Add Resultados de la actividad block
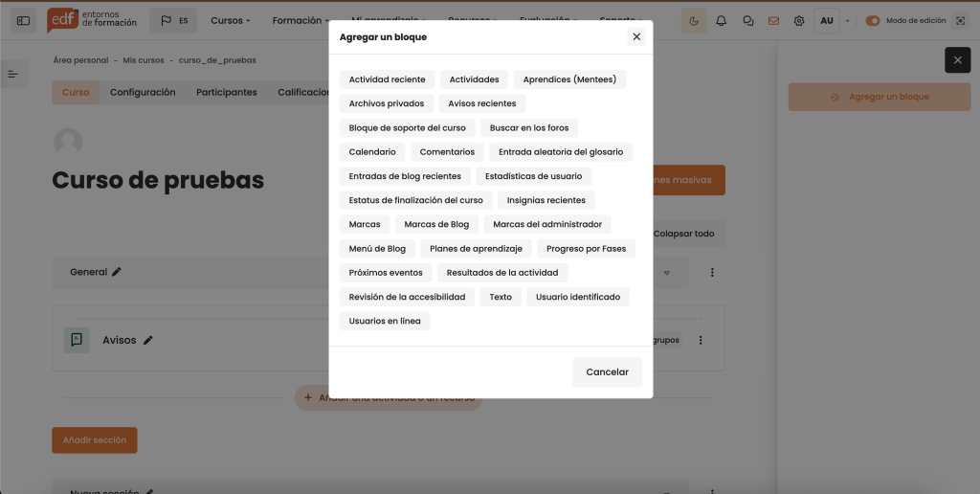Viewport: 980px width, 494px height. tap(502, 273)
